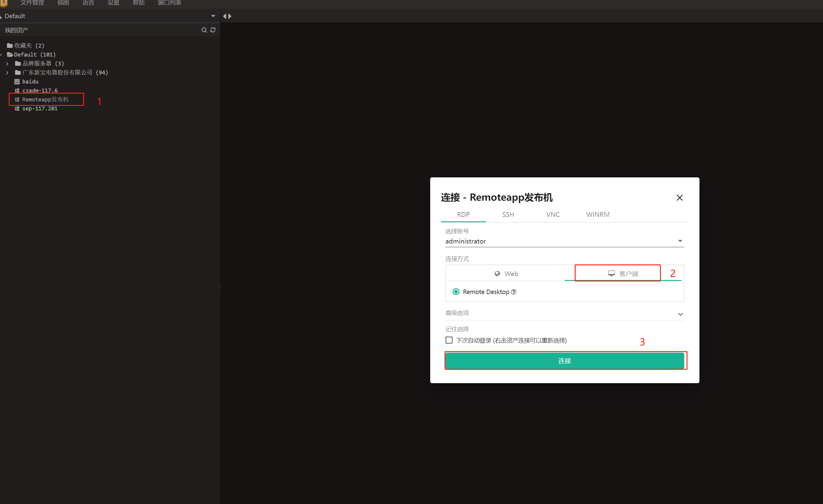Click the Windows icon beside sep-117.201

point(17,109)
